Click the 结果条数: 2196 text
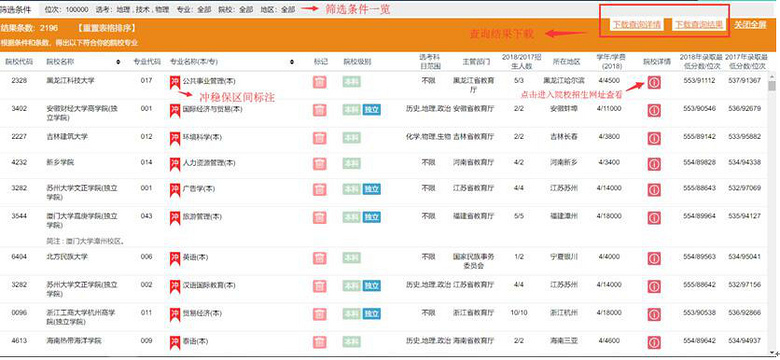Screen dimensions: 780x360 (x=30, y=28)
